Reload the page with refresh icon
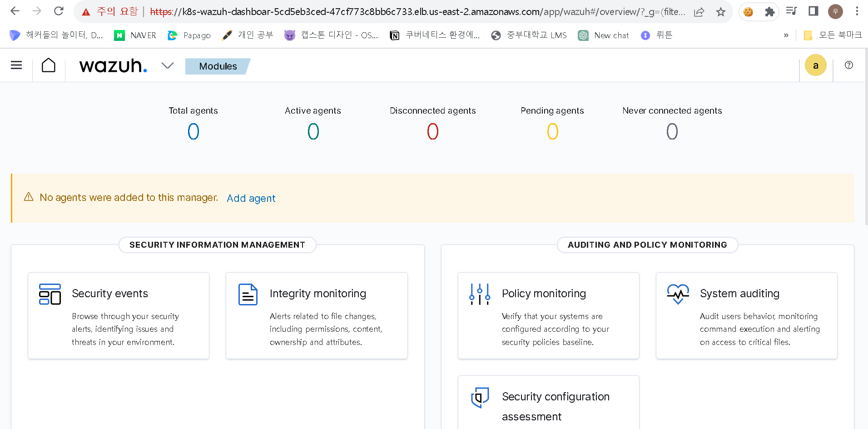 (59, 11)
